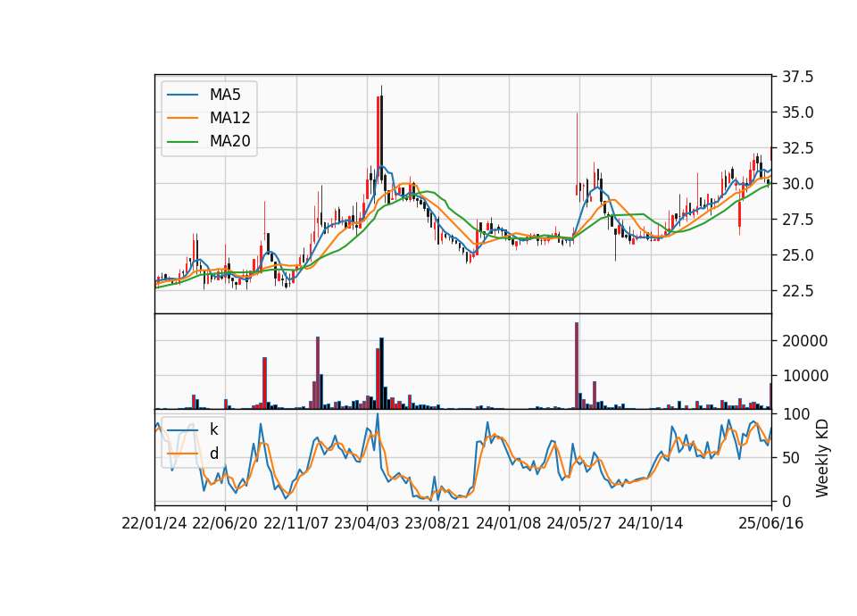Image resolution: width=857 pixels, height=616 pixels.
Task: Click the 20000 volume axis label
Action: [x=805, y=340]
